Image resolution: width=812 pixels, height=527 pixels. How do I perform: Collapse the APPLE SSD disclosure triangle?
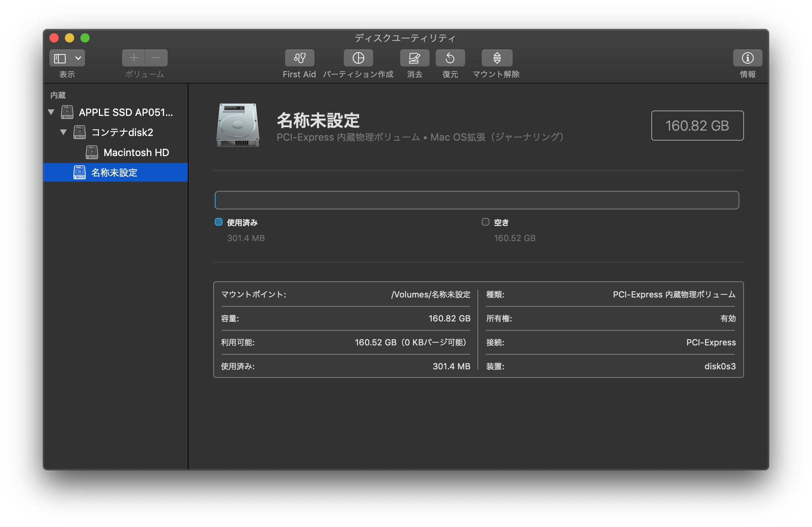(x=51, y=112)
